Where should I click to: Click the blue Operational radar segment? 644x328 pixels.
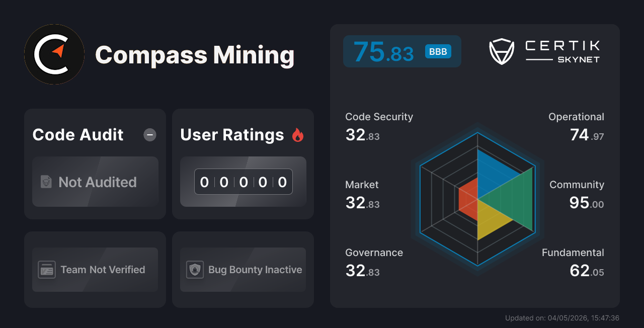tap(492, 174)
